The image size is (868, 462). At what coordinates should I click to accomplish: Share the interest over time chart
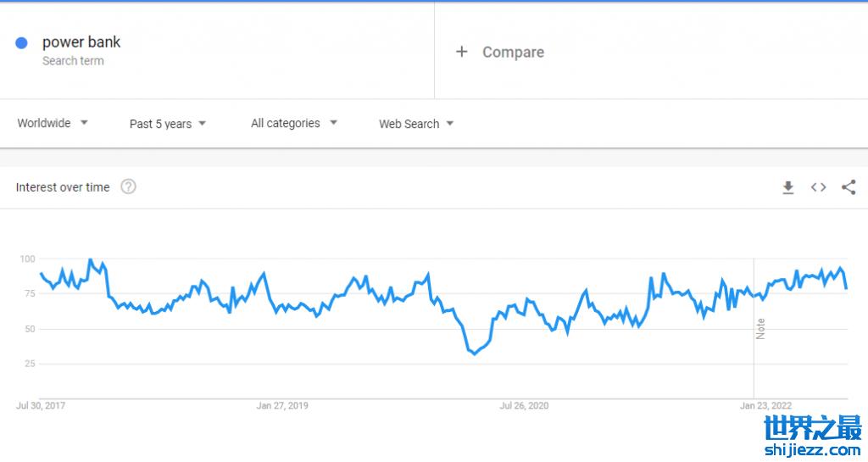(849, 187)
